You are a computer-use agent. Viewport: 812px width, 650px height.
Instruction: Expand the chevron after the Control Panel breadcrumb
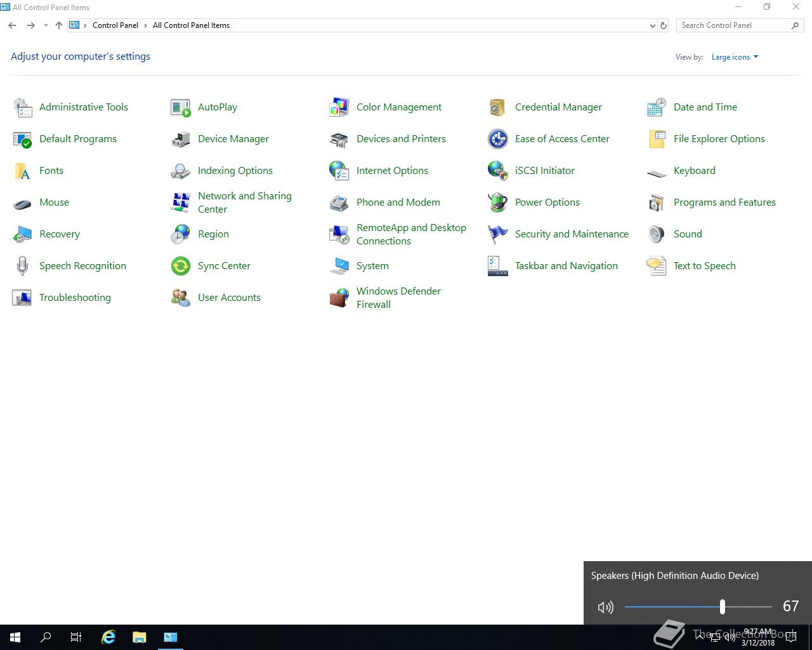click(145, 25)
